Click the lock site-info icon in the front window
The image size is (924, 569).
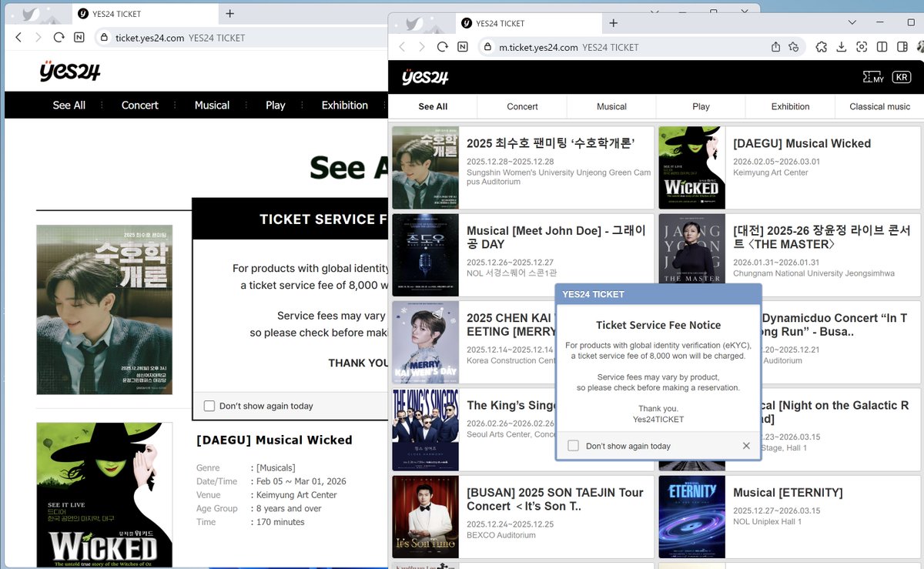click(x=488, y=47)
